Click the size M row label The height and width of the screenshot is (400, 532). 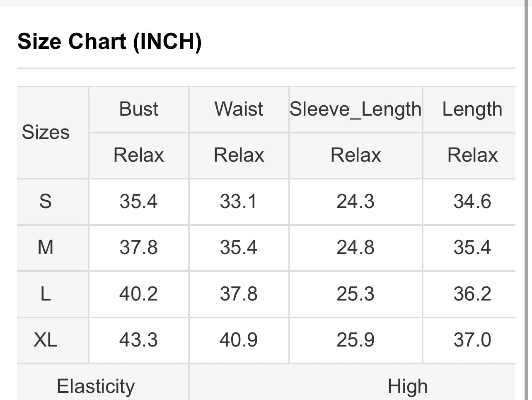46,248
